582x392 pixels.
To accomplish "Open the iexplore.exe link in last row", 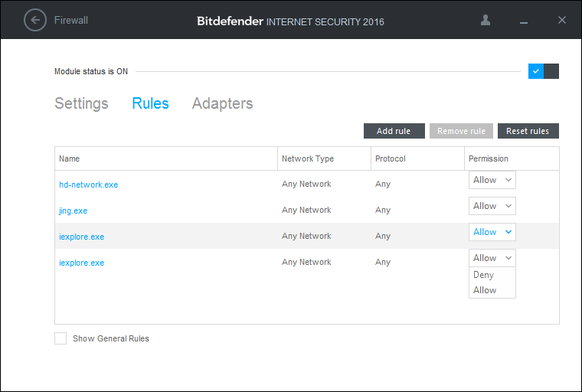I will [x=82, y=263].
